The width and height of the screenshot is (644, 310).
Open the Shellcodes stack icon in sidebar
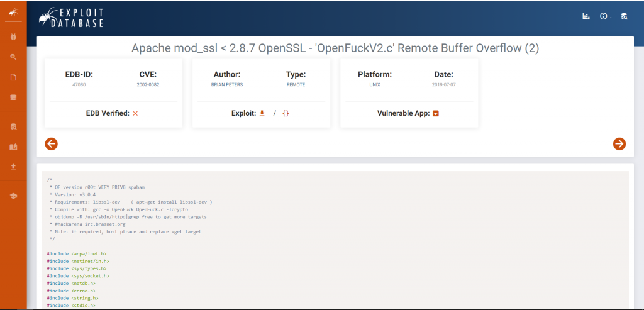14,97
